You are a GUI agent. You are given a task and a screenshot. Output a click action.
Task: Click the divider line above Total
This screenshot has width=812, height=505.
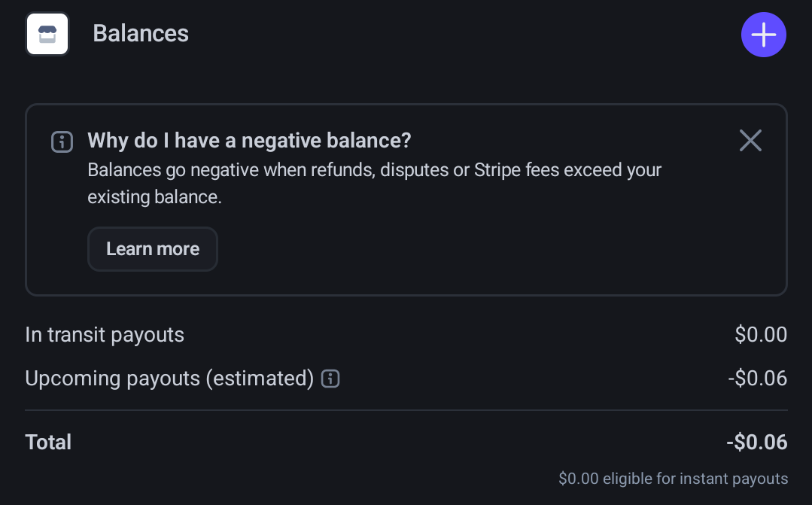coord(406,410)
